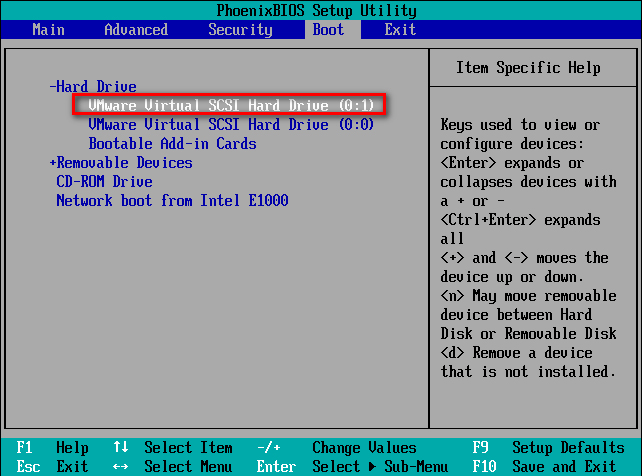Switch to the Advanced tab
642x476 pixels.
pos(136,29)
